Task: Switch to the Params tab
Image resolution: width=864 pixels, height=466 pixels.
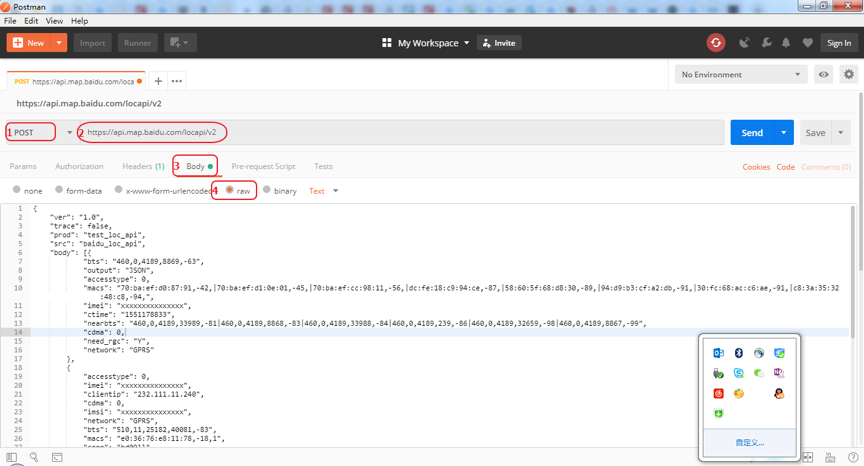Action: 23,166
